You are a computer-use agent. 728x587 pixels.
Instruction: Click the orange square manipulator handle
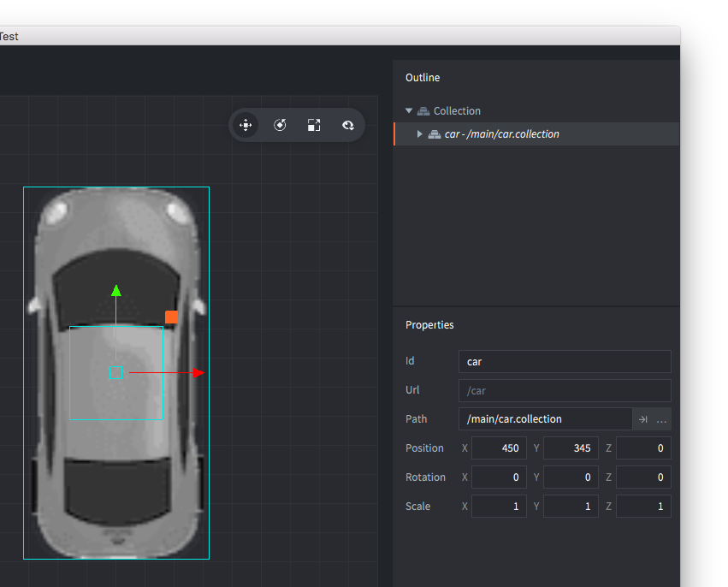171,317
